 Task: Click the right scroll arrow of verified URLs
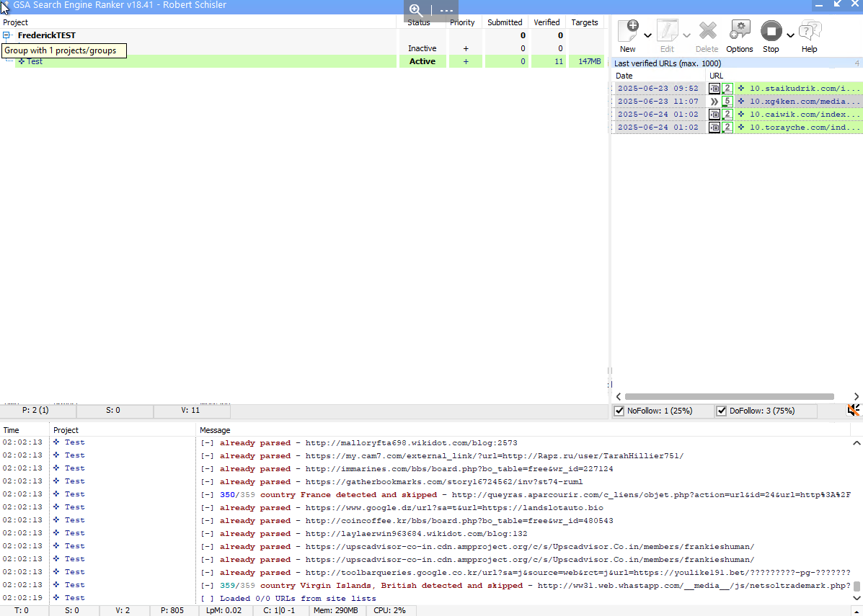(857, 396)
